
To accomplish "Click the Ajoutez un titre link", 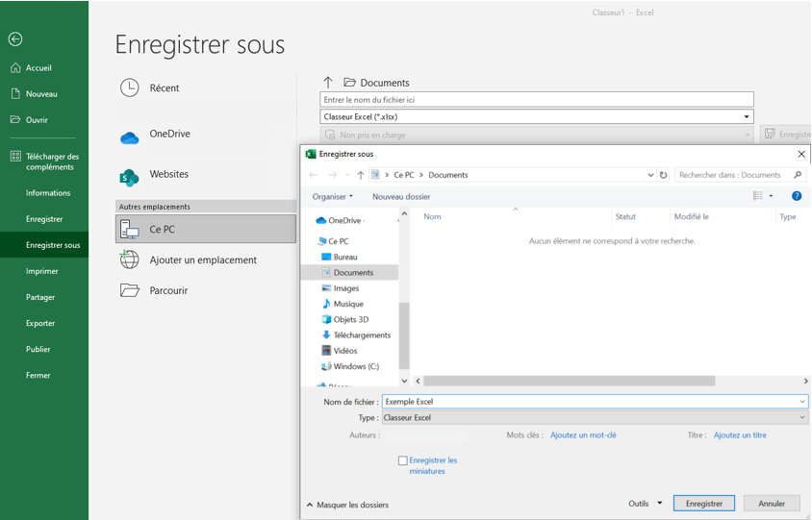I will 740,435.
